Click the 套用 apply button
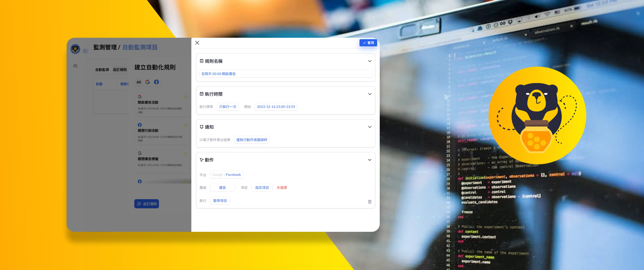The height and width of the screenshot is (270, 644). pyautogui.click(x=368, y=43)
